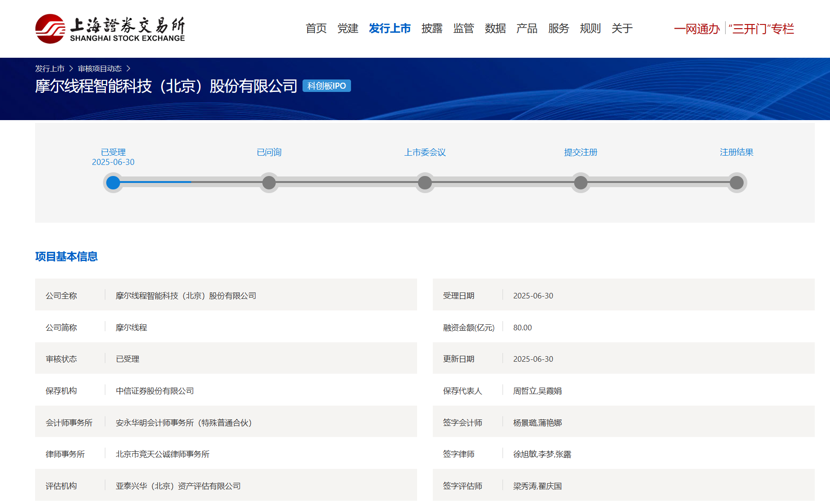Image resolution: width=830 pixels, height=504 pixels.
Task: Click the 已问询 stage label
Action: coord(269,152)
